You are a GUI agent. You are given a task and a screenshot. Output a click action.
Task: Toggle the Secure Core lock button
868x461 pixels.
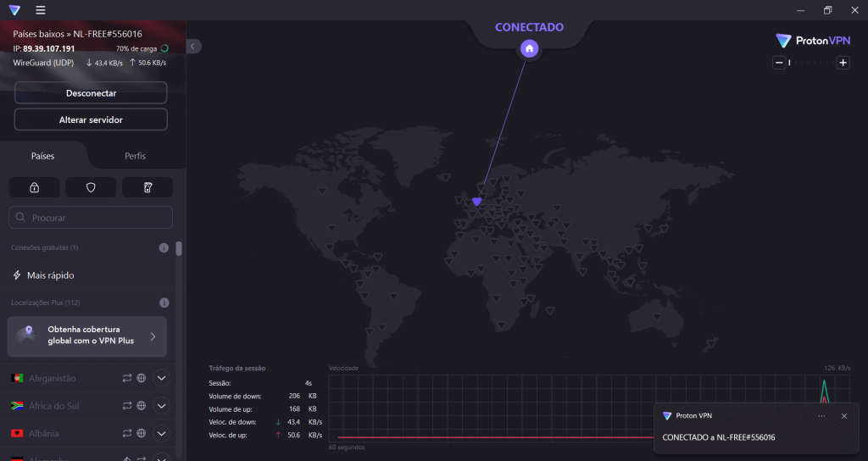tap(34, 187)
